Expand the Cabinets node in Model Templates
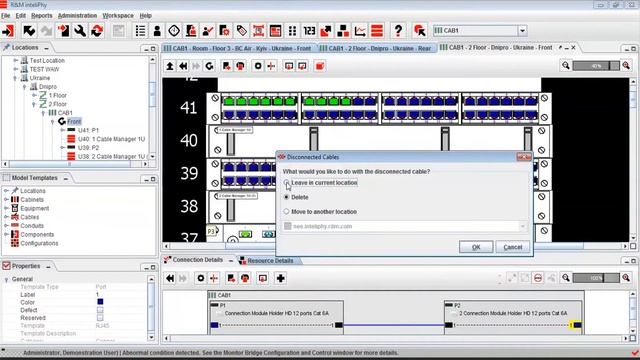 click(6, 200)
